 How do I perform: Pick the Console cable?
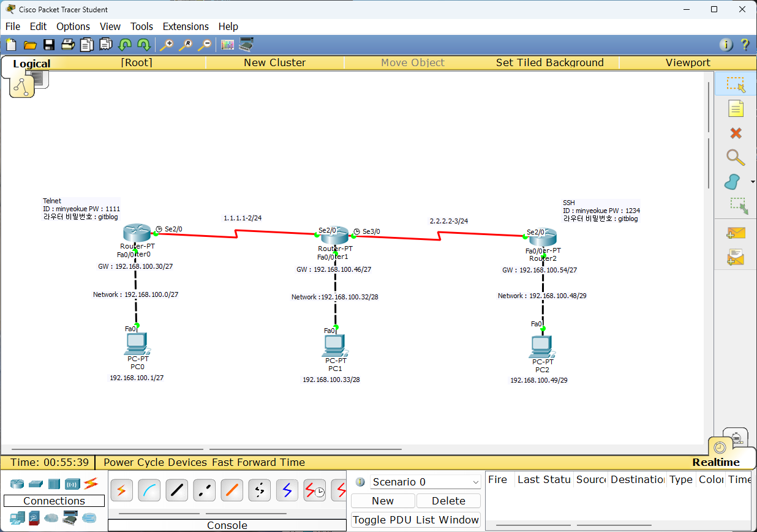[149, 490]
